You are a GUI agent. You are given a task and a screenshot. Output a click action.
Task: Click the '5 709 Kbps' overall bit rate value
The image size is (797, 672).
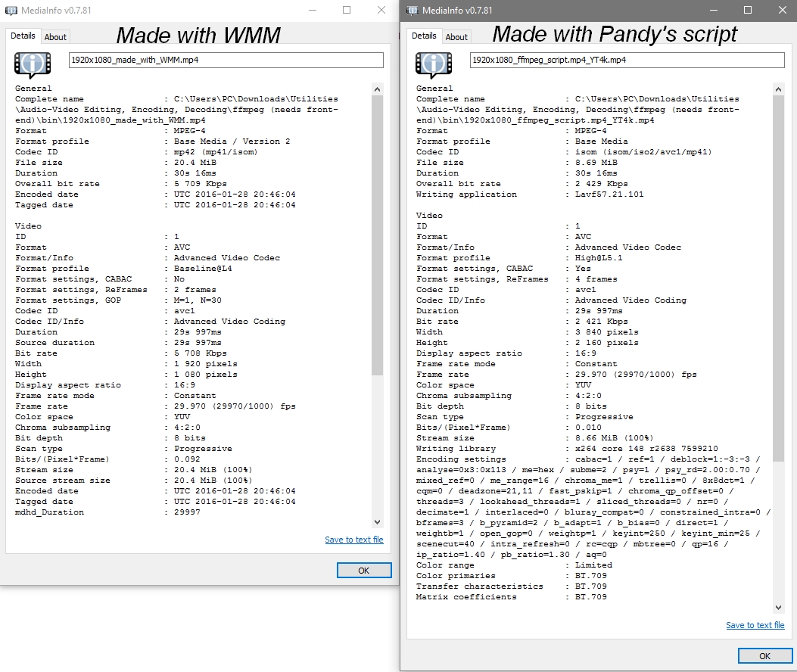pyautogui.click(x=201, y=183)
